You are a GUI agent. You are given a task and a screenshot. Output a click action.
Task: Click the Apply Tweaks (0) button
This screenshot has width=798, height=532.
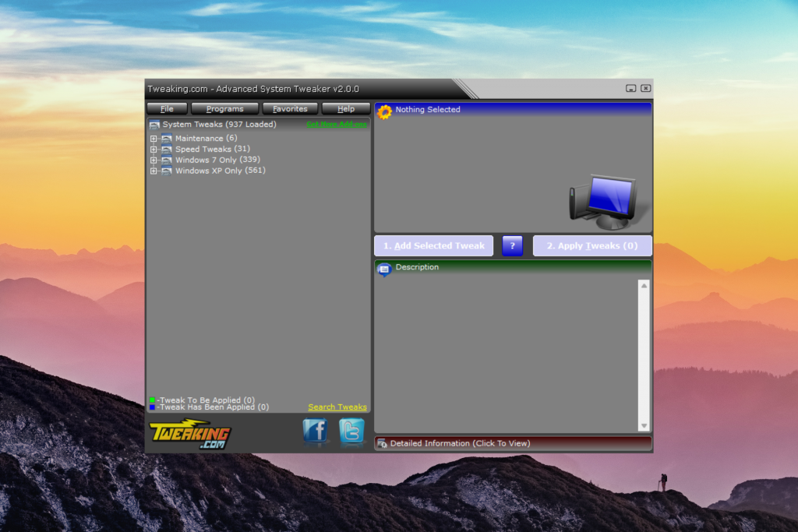pyautogui.click(x=592, y=245)
